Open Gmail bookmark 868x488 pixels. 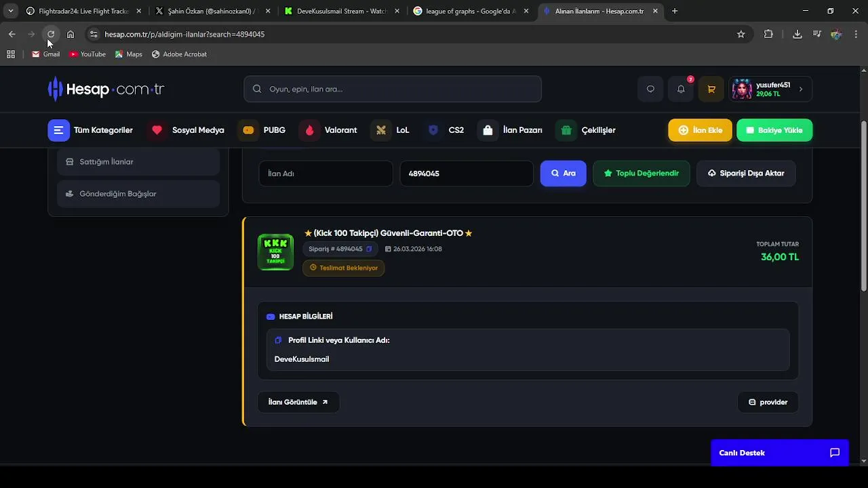click(x=46, y=54)
